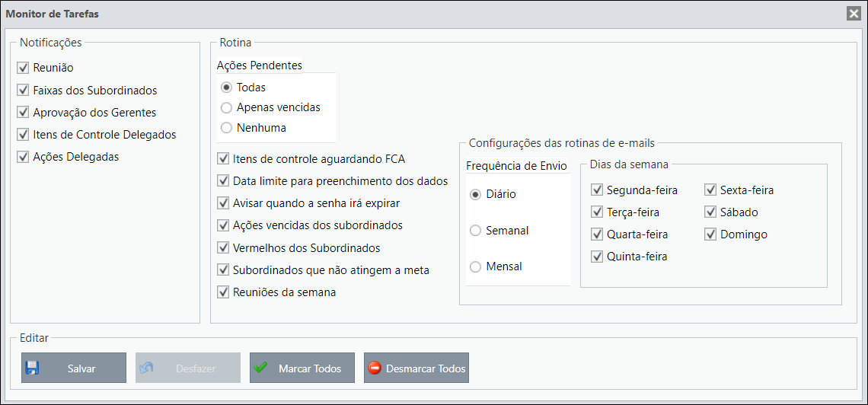
Task: Toggle Avisar quando a senha irá expirar
Action: click(223, 203)
